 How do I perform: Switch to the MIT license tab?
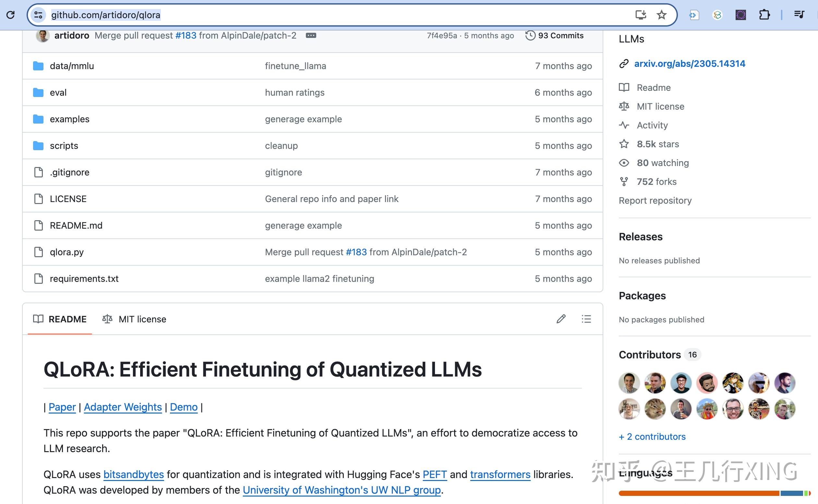(x=135, y=319)
